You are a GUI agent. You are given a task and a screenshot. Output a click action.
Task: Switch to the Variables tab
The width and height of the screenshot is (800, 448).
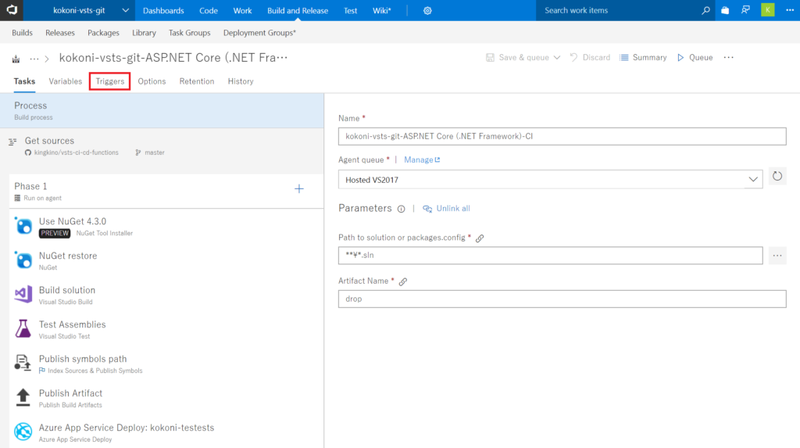coord(65,81)
